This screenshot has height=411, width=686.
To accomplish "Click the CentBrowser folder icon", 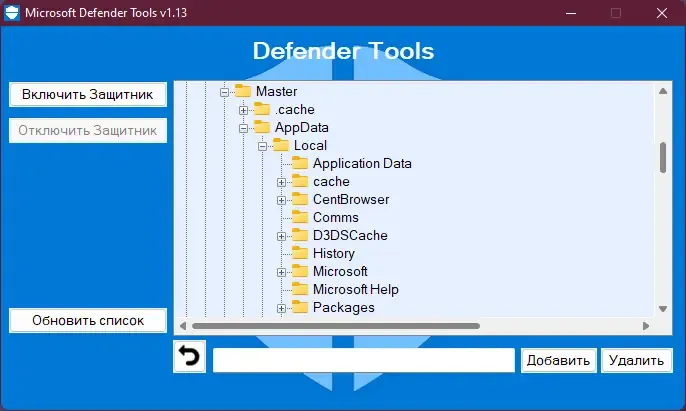I will click(x=300, y=199).
